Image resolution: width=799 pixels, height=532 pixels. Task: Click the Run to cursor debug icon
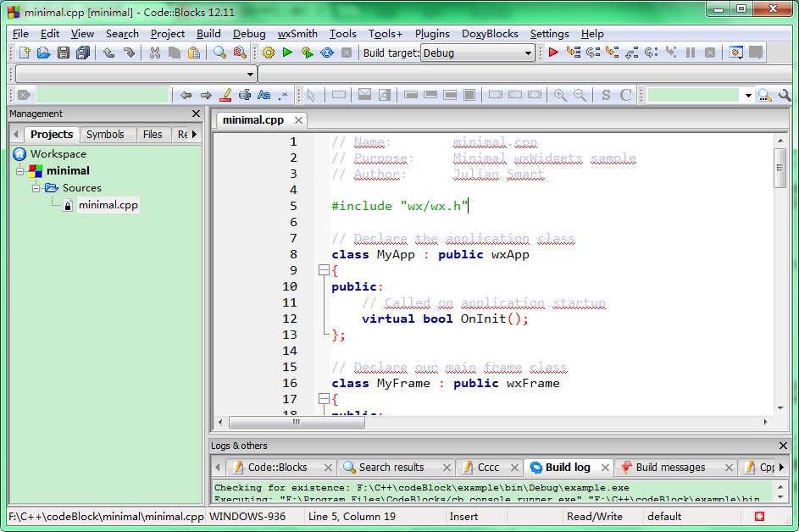(574, 52)
